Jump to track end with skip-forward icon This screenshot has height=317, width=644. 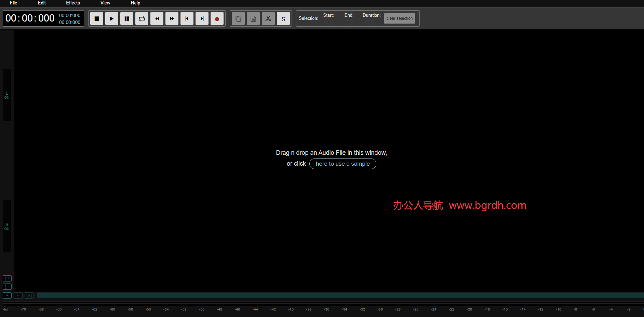tap(202, 18)
